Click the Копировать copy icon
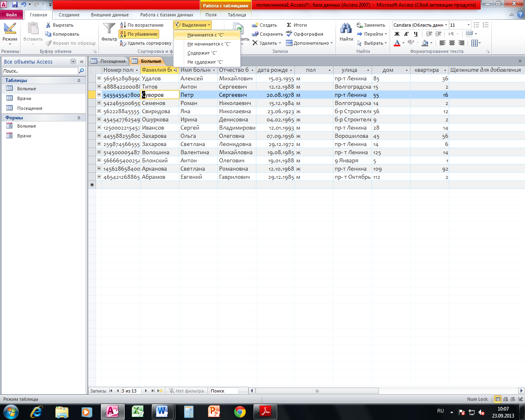The image size is (525, 420). point(48,34)
